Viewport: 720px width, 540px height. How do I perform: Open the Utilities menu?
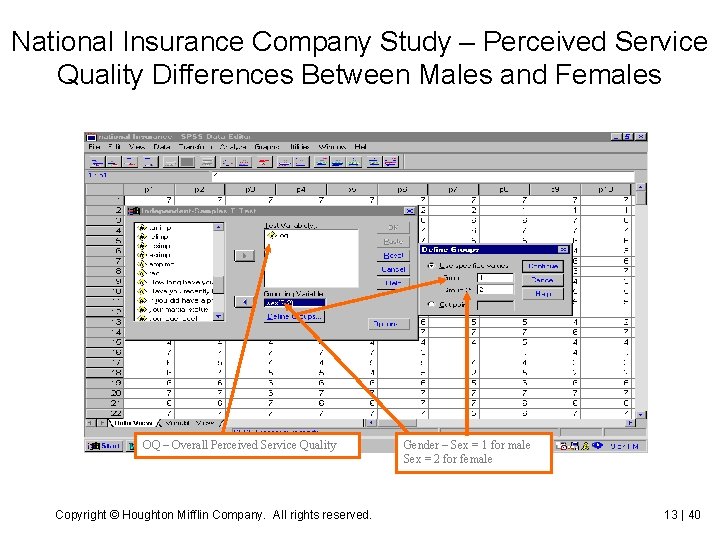pos(299,147)
